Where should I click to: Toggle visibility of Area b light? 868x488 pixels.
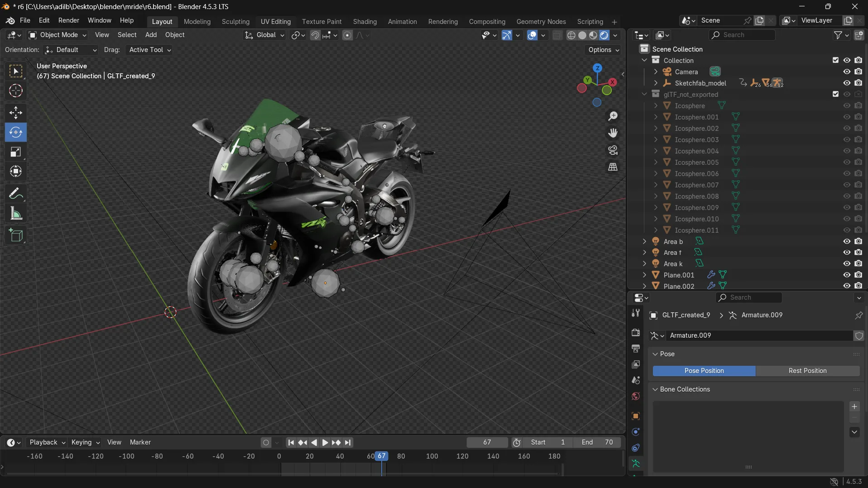coord(846,241)
